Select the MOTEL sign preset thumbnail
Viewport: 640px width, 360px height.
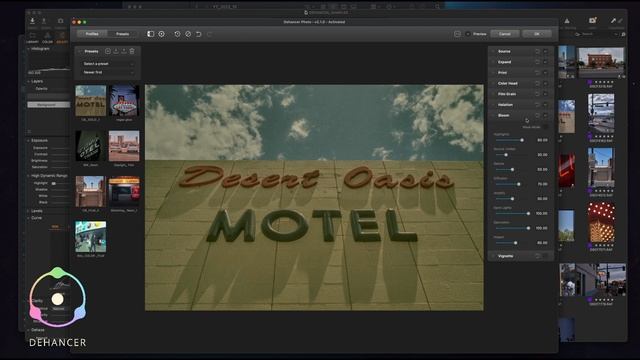pos(91,101)
